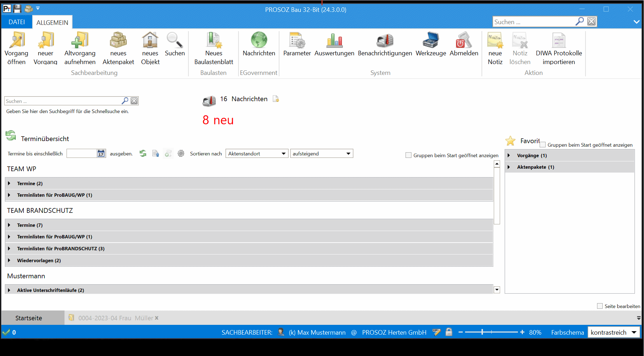This screenshot has height=356, width=644.
Task: Click scroll down arrow in Terminübersicht list
Action: click(x=497, y=290)
